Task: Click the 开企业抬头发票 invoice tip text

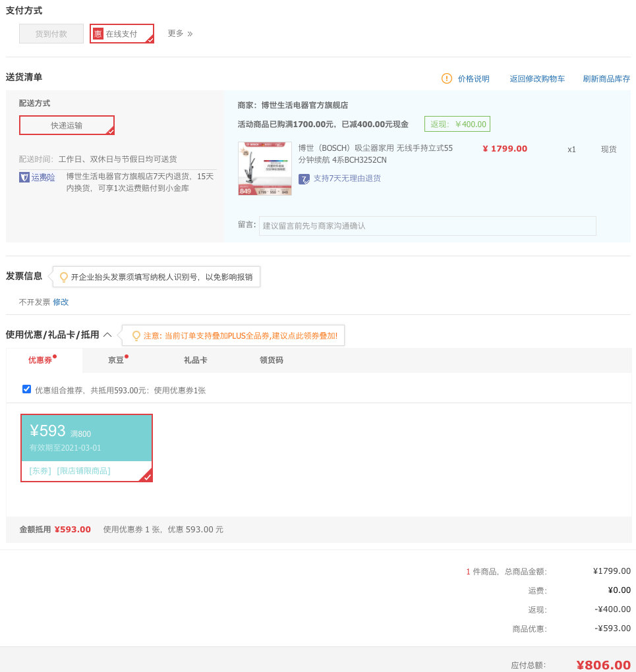Action: point(161,277)
